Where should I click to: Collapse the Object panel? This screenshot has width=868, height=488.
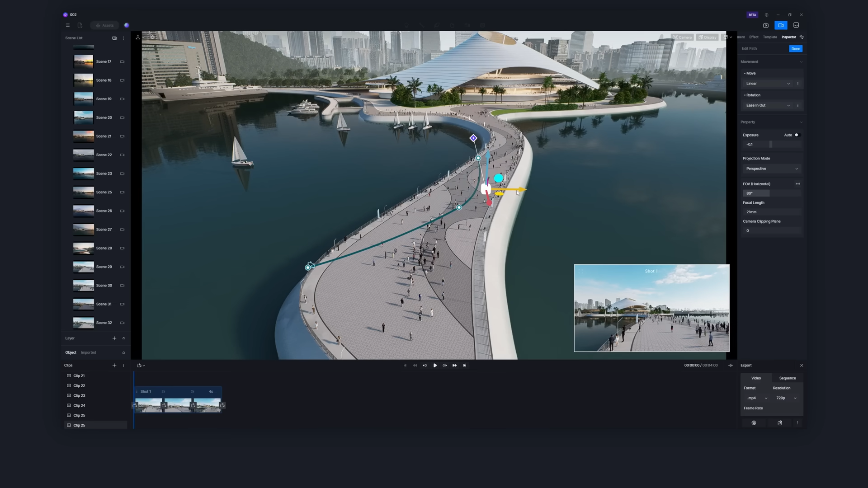123,352
